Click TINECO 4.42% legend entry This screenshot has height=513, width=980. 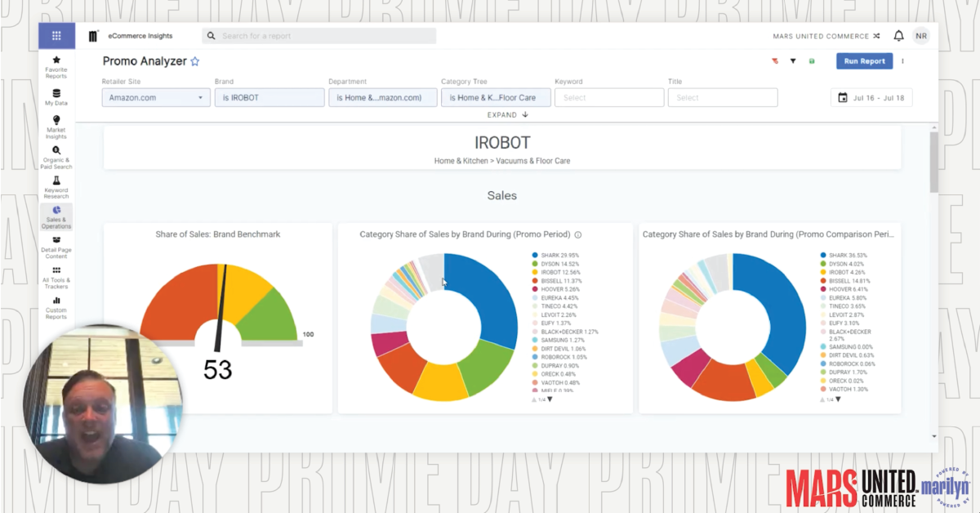click(x=555, y=306)
